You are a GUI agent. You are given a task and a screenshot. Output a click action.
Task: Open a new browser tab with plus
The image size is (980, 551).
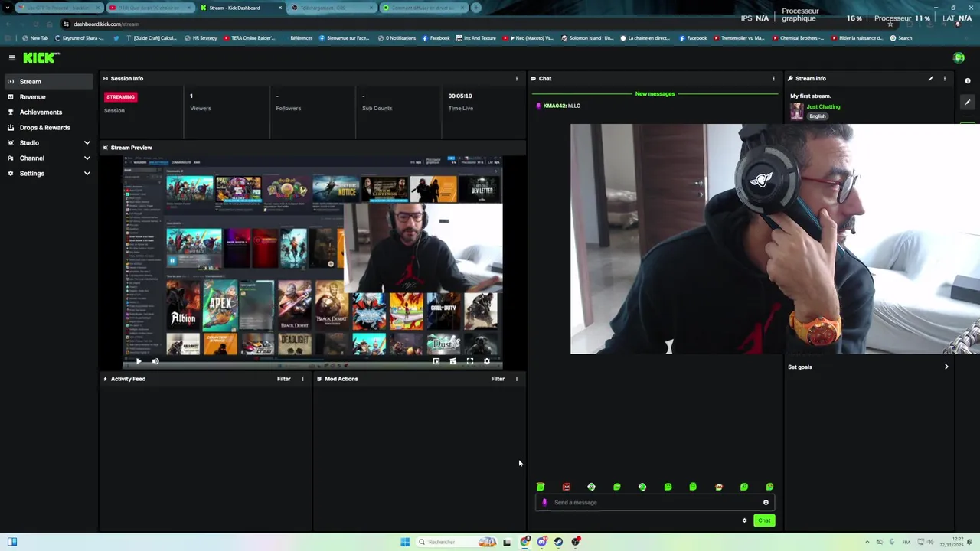pyautogui.click(x=476, y=8)
